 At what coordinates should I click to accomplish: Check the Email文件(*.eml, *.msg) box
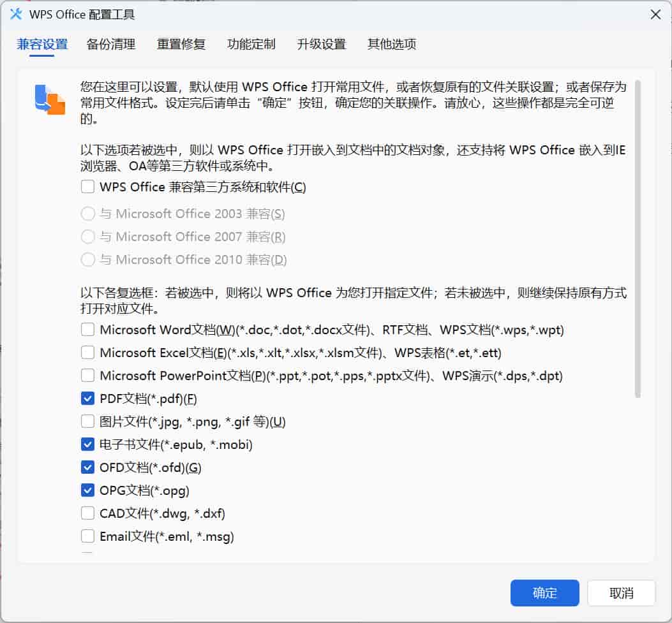click(88, 536)
